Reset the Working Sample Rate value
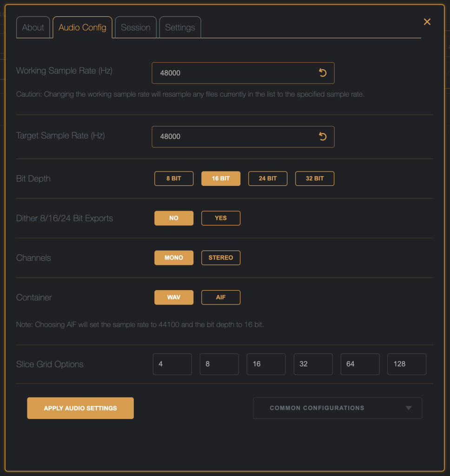The width and height of the screenshot is (450, 476). pyautogui.click(x=323, y=73)
